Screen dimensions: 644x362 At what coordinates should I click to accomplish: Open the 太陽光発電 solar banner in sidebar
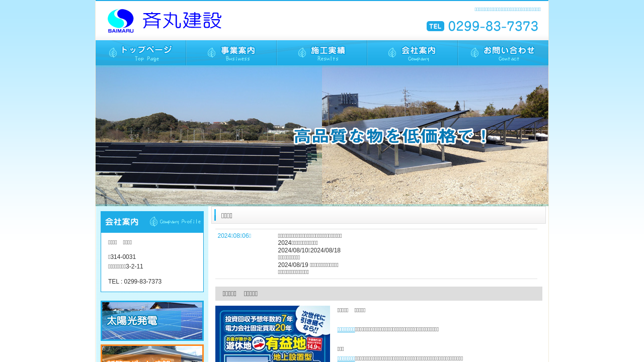[152, 321]
